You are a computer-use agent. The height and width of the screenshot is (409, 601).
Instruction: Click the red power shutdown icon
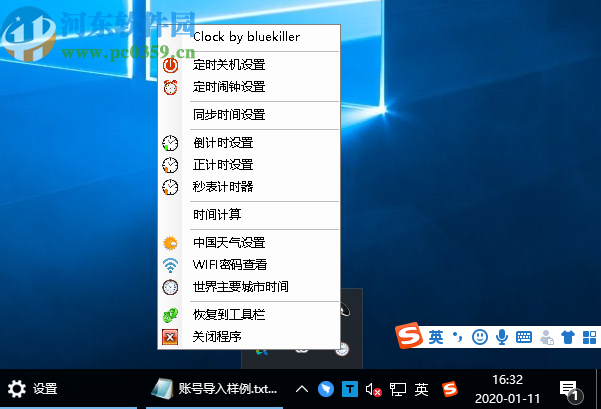(x=170, y=65)
